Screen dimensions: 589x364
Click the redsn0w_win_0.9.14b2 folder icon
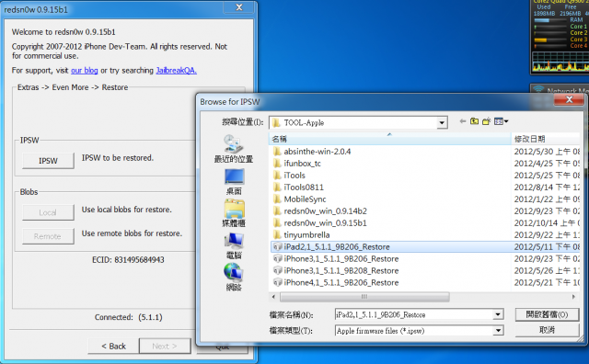click(x=277, y=211)
